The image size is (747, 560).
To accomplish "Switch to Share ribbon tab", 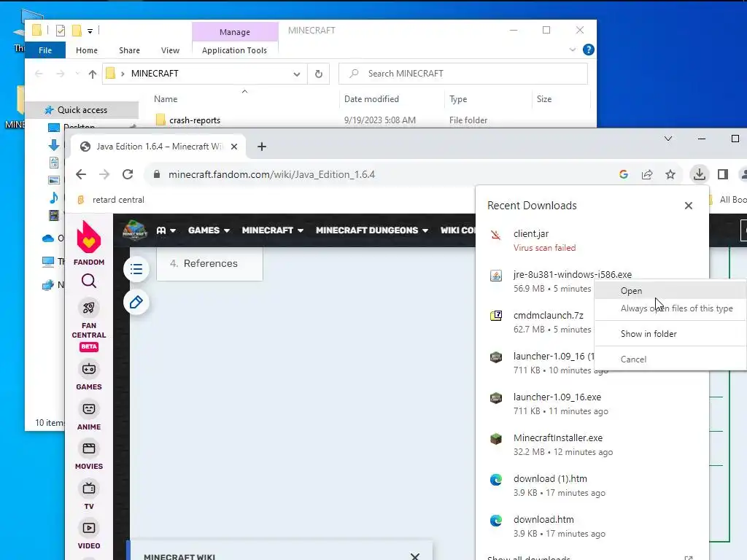I will pos(129,50).
